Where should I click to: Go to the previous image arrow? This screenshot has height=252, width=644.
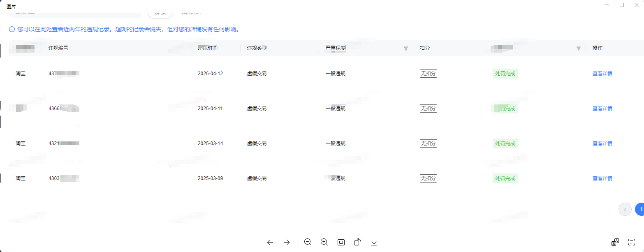[270, 242]
